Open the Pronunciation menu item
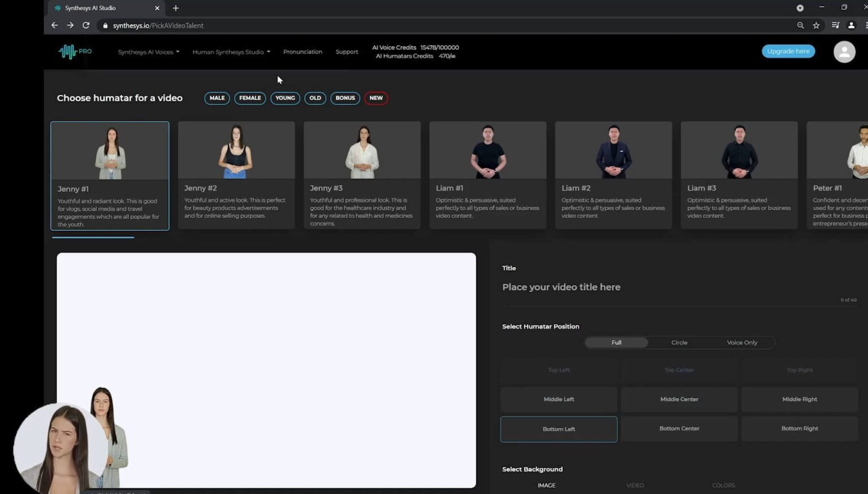Image resolution: width=868 pixels, height=494 pixels. 302,52
